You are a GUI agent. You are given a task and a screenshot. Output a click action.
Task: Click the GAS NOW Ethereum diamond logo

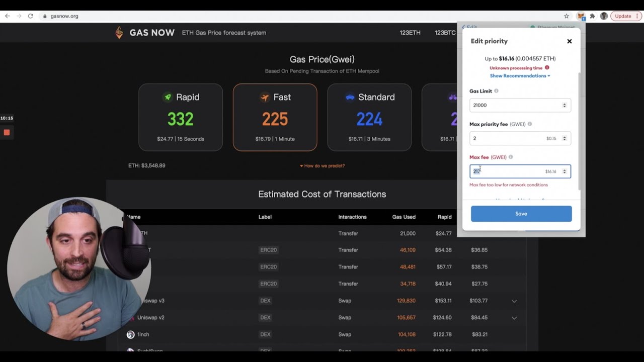119,32
